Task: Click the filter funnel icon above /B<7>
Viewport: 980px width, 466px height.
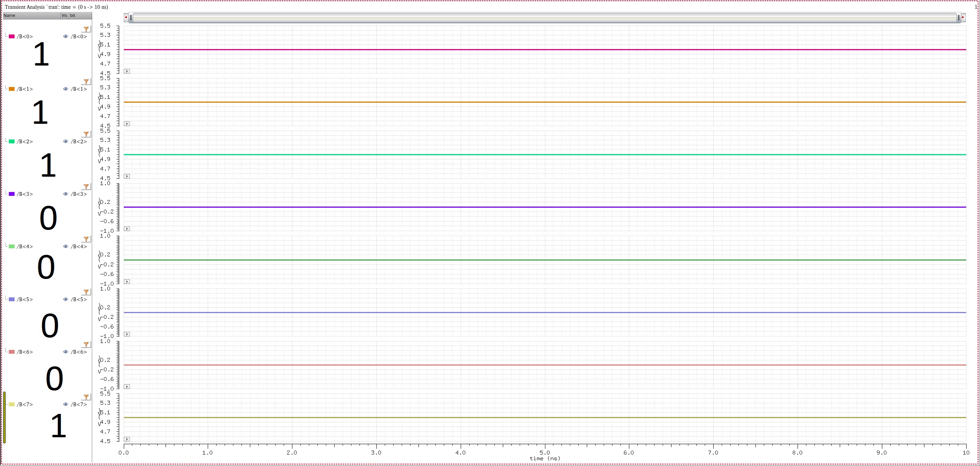Action: point(86,397)
